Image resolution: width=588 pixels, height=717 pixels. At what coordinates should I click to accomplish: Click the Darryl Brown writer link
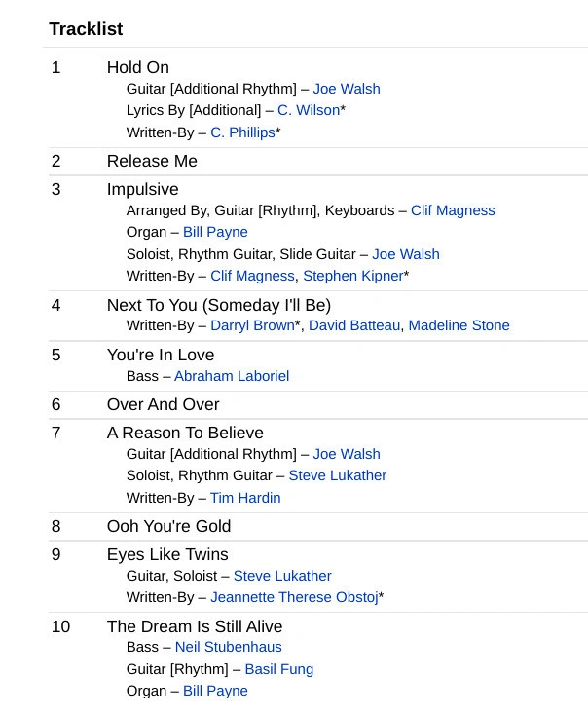coord(252,325)
